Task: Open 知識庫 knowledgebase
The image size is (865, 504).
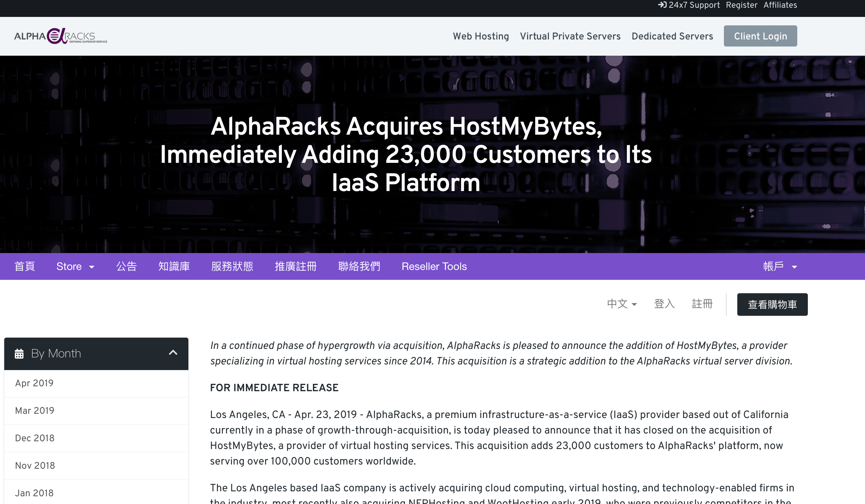Action: (x=174, y=266)
